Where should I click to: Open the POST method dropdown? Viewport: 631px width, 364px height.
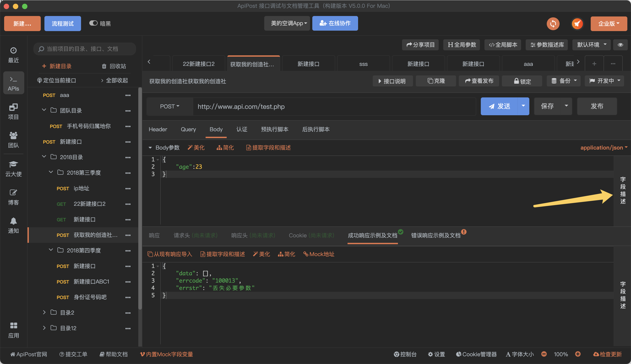(169, 107)
